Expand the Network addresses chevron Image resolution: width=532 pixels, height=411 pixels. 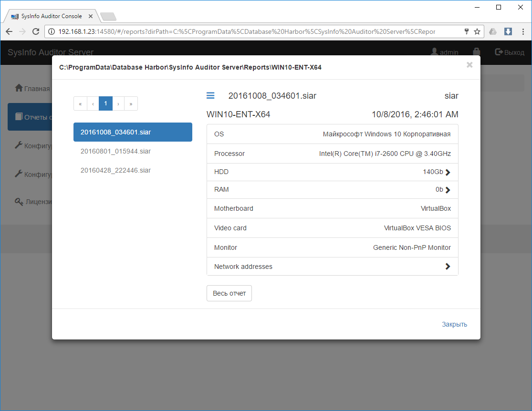coord(448,267)
